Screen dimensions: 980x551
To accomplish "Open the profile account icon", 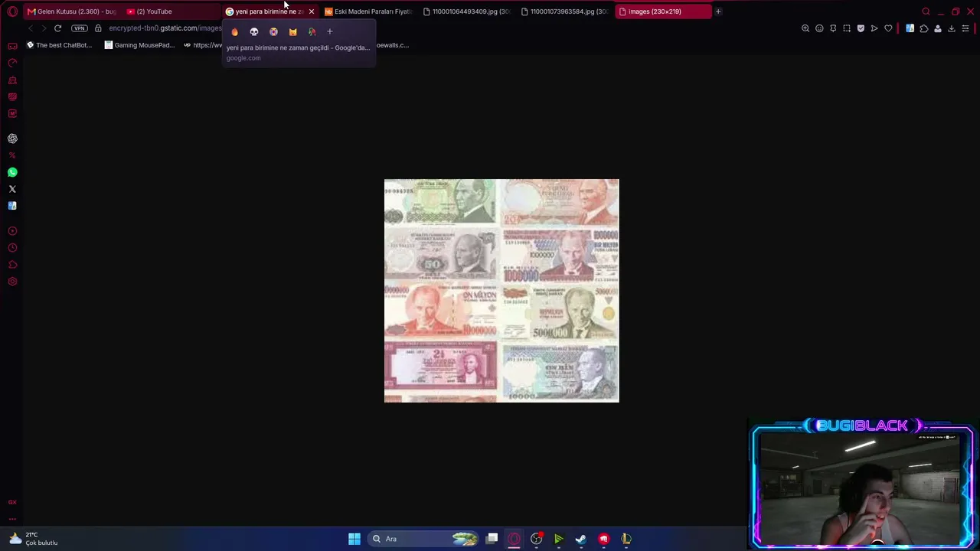I will pos(937,28).
